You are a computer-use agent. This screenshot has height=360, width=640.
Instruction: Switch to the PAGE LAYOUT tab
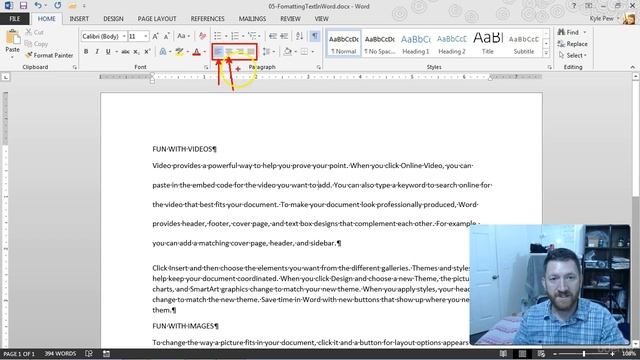(157, 19)
